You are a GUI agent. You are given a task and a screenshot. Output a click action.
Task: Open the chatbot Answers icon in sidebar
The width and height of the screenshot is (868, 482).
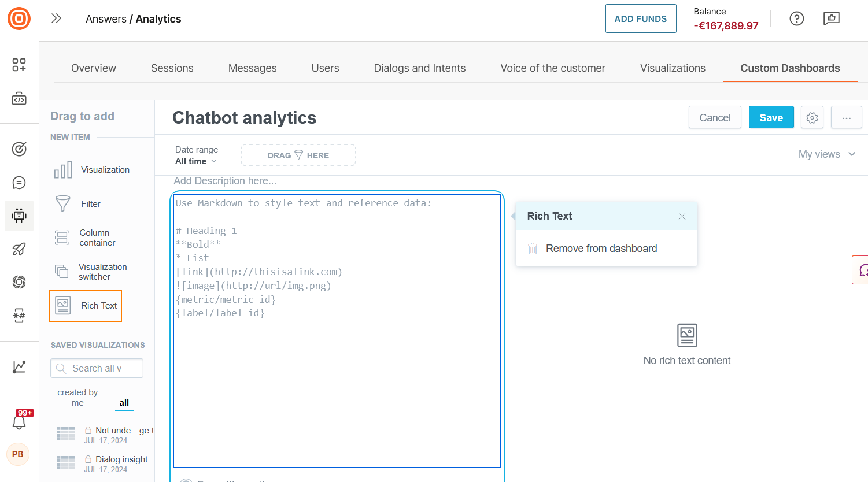[19, 216]
